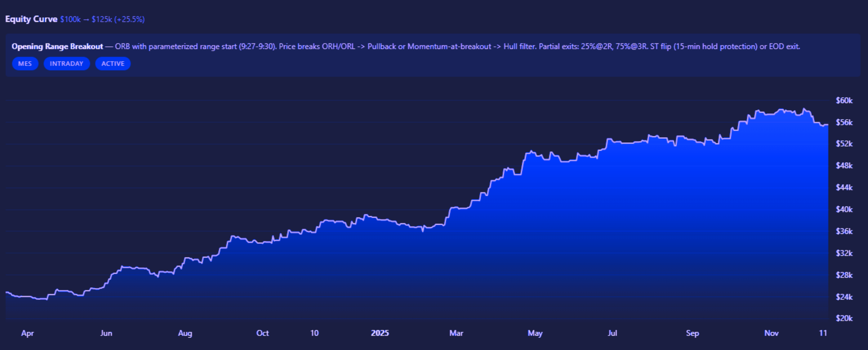
Task: Click the ACTIVE status badge
Action: 113,63
